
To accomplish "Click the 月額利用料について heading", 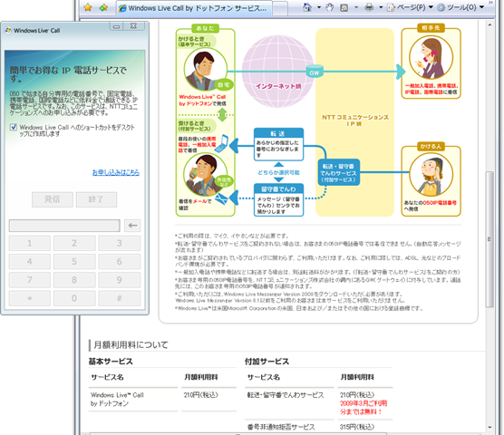I will click(x=131, y=345).
